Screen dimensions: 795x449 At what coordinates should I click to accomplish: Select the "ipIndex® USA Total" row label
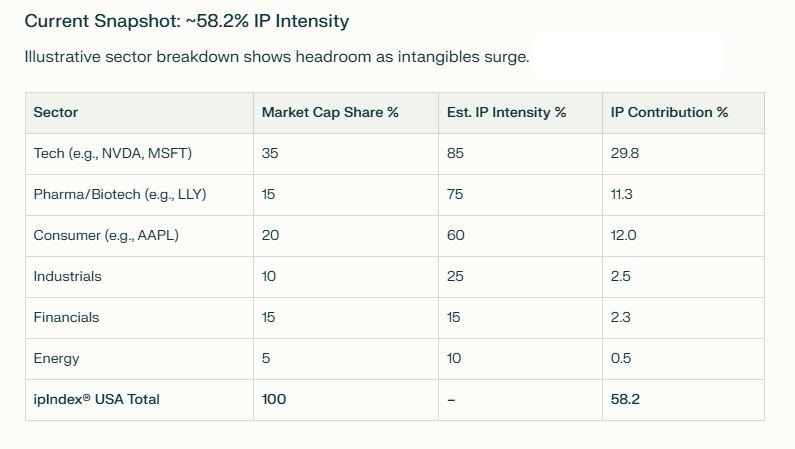click(97, 400)
